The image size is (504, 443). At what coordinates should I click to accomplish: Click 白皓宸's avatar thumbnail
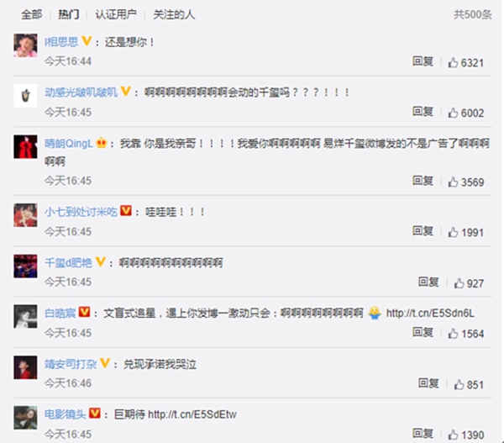pyautogui.click(x=25, y=317)
